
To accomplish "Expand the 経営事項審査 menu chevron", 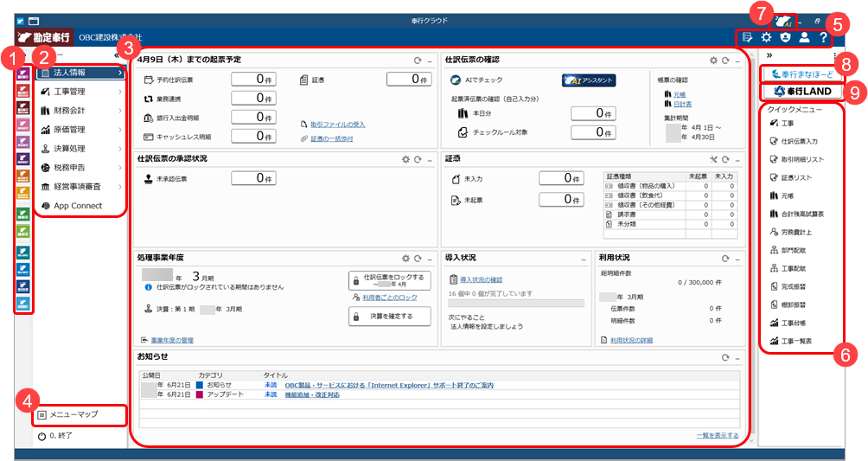I will coord(119,187).
